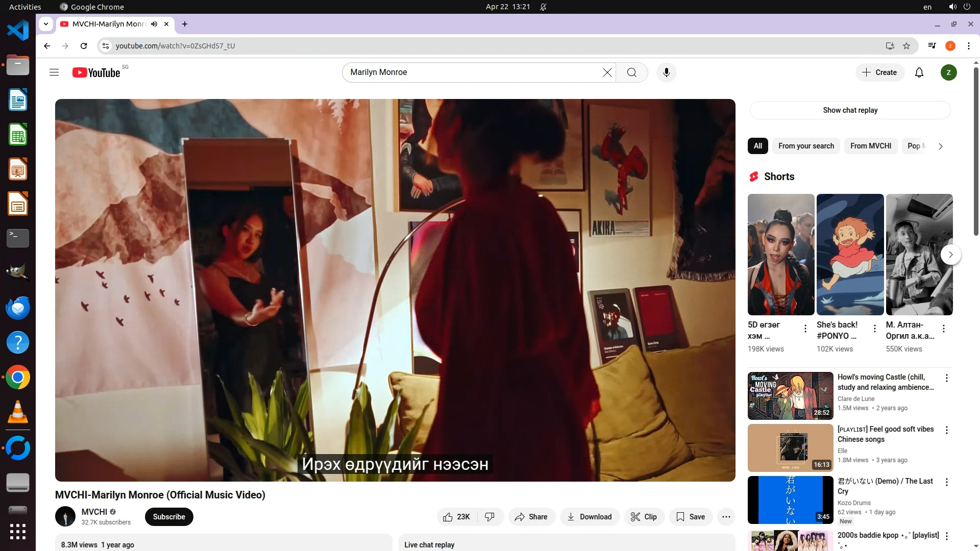The image size is (980, 551).
Task: Open the Chrome media control icon
Action: pyautogui.click(x=932, y=46)
